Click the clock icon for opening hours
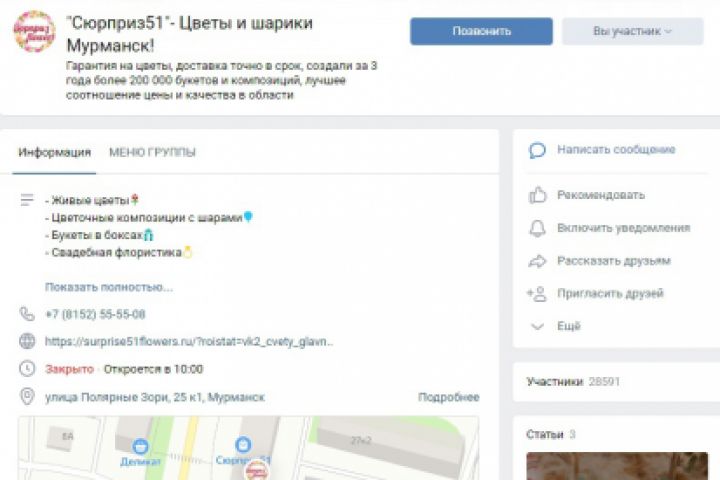Screen dimensions: 720x480 (x=27, y=369)
